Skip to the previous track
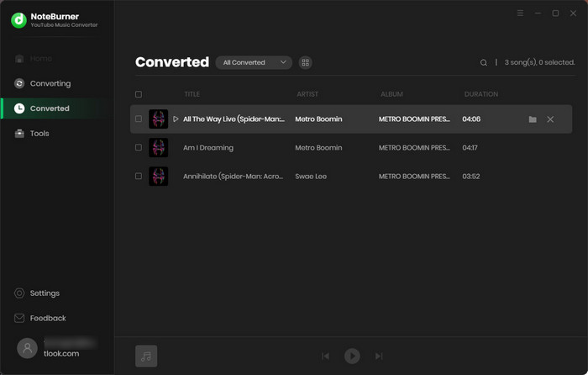The width and height of the screenshot is (588, 375). pyautogui.click(x=326, y=356)
